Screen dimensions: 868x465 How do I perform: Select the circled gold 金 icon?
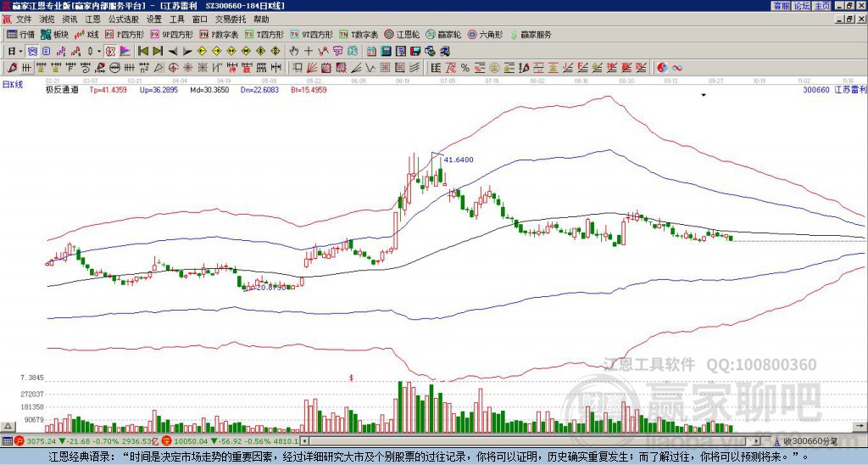(494, 68)
